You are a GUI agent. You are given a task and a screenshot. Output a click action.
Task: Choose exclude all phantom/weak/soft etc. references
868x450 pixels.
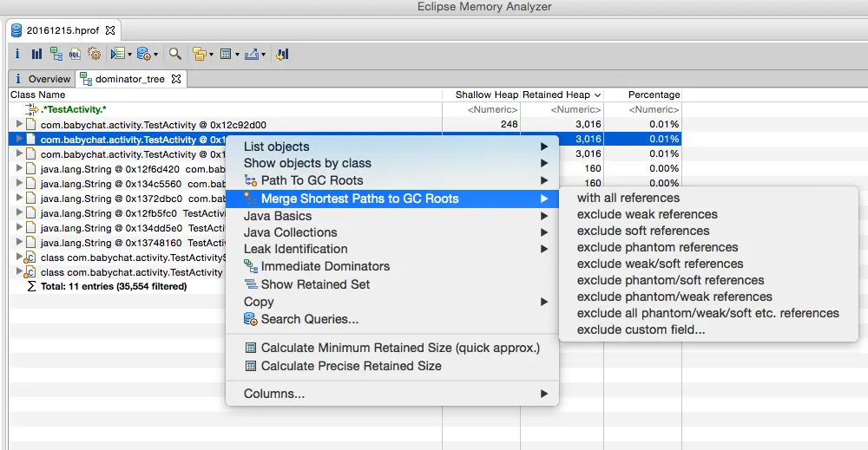(708, 314)
